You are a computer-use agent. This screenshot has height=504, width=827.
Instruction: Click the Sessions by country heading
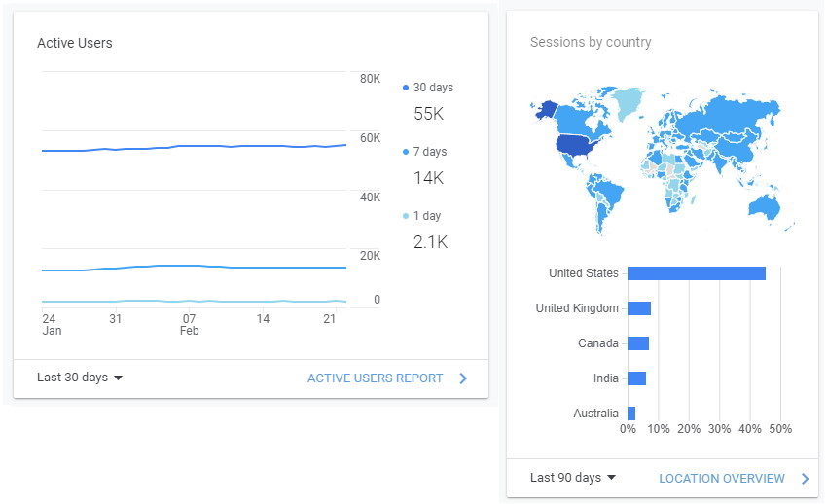591,43
